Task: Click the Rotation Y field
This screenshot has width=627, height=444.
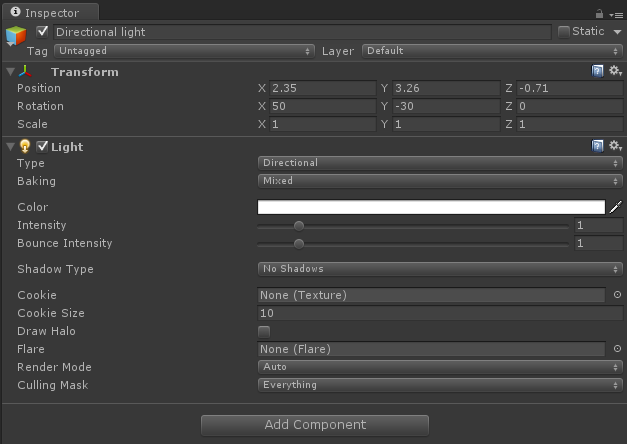Action: [x=446, y=106]
